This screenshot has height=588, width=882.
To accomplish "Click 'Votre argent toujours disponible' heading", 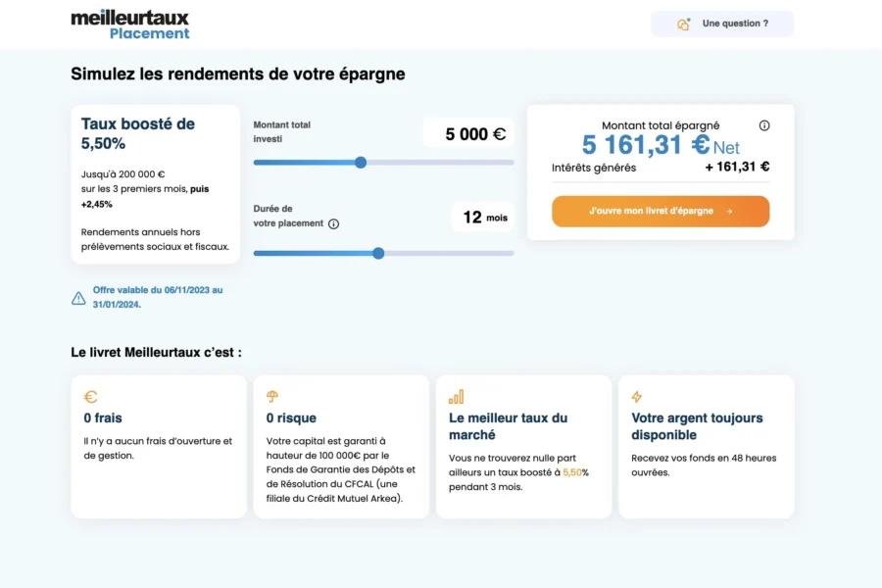I will pyautogui.click(x=697, y=426).
